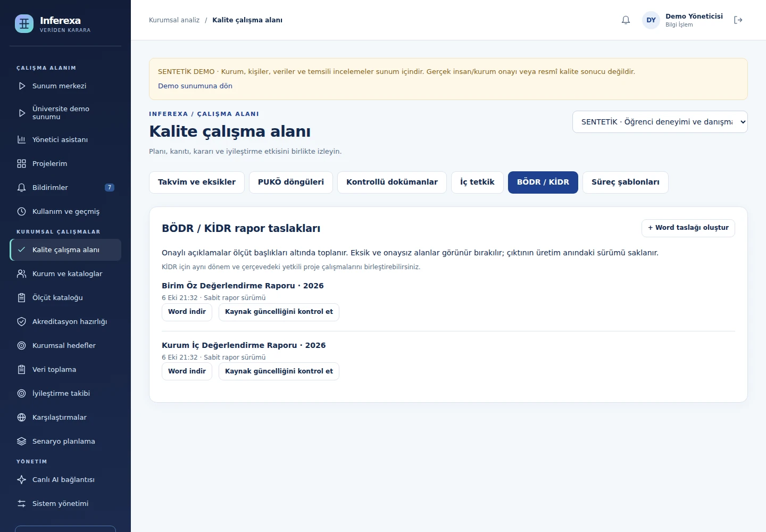Click the Kalite çalışma alanı breadcrumb text
This screenshot has height=532, width=766.
(x=247, y=20)
